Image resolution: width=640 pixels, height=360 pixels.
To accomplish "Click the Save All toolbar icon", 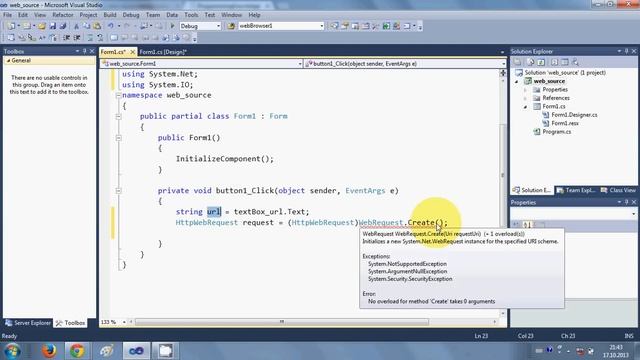I will [63, 26].
